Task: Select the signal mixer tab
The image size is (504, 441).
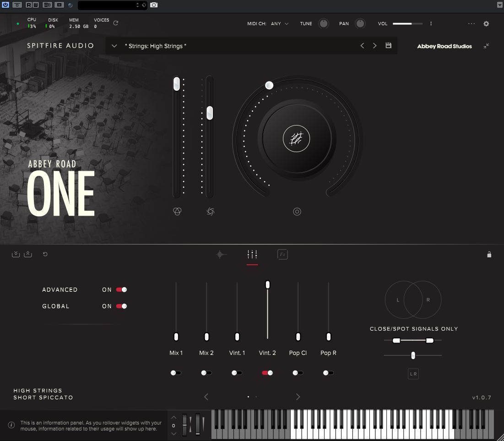Action: point(252,254)
